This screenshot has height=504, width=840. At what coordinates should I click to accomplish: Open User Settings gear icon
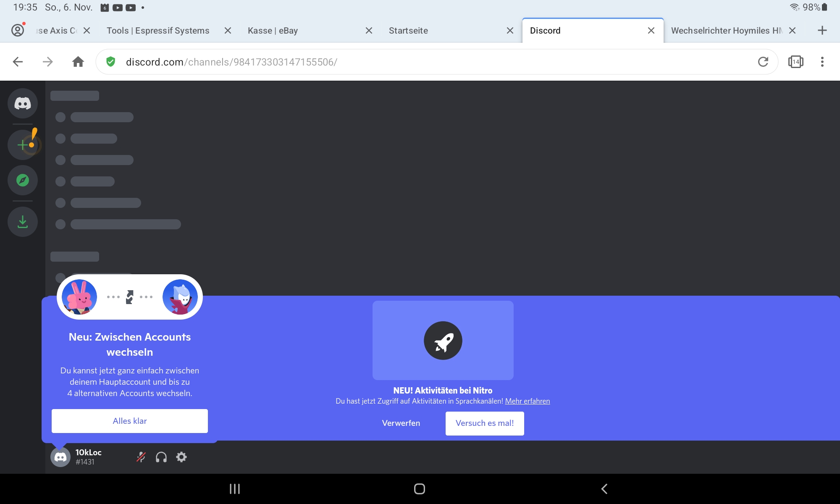tap(181, 457)
